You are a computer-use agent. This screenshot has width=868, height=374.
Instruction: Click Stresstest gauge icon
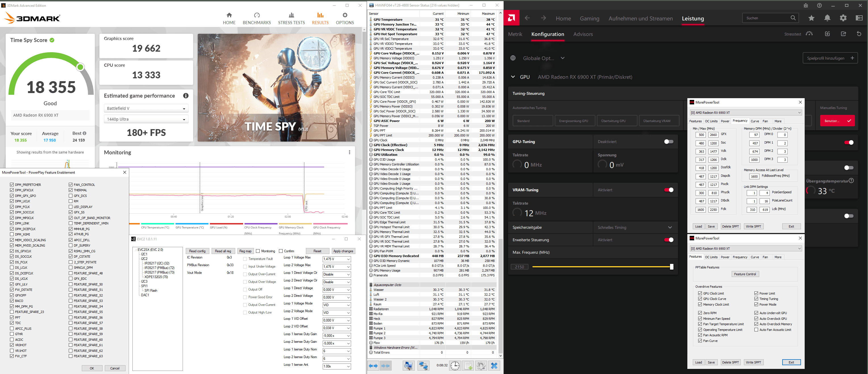(x=809, y=34)
